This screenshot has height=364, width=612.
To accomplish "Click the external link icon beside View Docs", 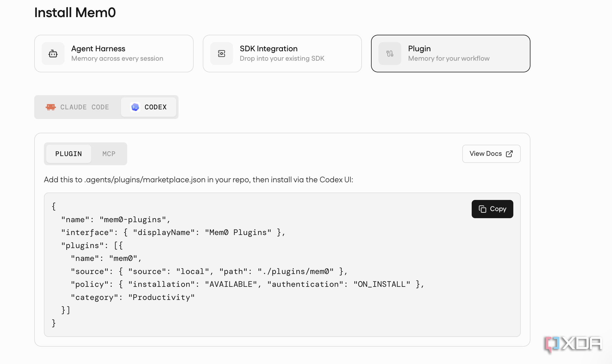I will [509, 154].
